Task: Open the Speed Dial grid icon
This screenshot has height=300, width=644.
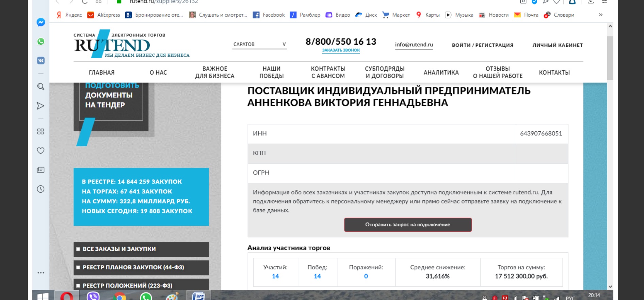Action: (x=41, y=132)
